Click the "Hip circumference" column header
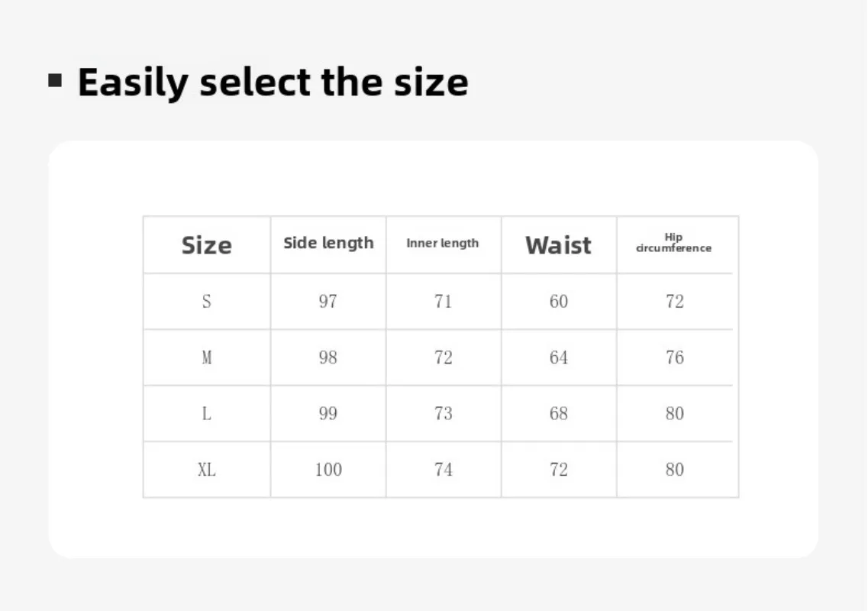This screenshot has height=611, width=868. click(x=673, y=244)
